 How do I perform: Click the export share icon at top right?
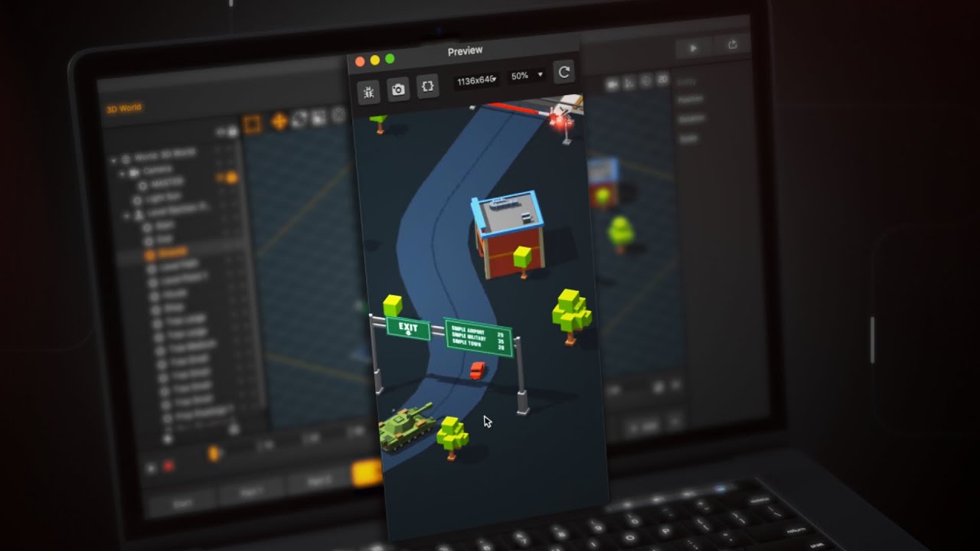(733, 45)
